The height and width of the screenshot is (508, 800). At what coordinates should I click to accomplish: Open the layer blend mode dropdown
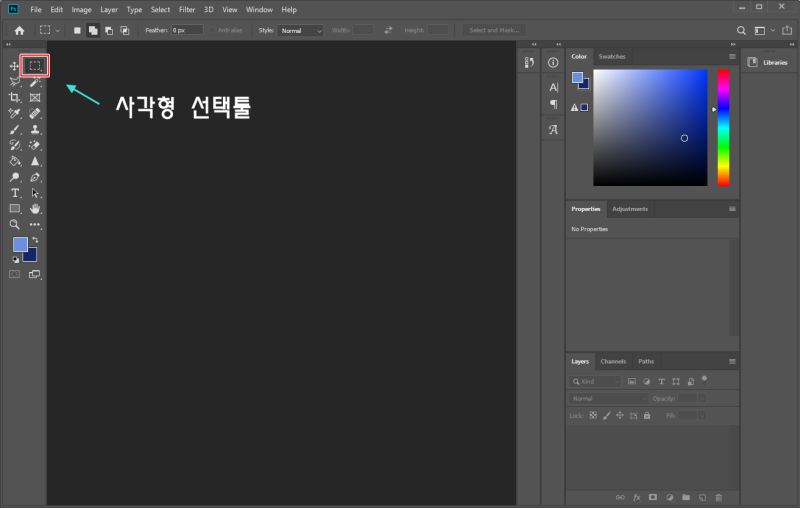point(608,398)
